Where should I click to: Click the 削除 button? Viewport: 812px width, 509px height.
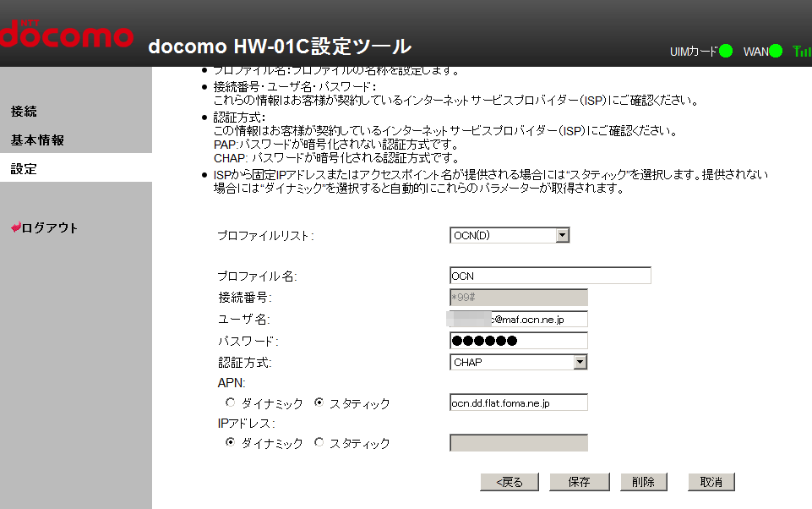[x=643, y=482]
